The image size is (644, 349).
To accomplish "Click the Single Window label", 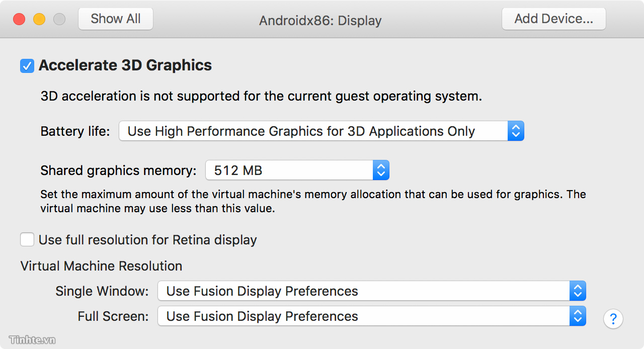I will (x=102, y=291).
